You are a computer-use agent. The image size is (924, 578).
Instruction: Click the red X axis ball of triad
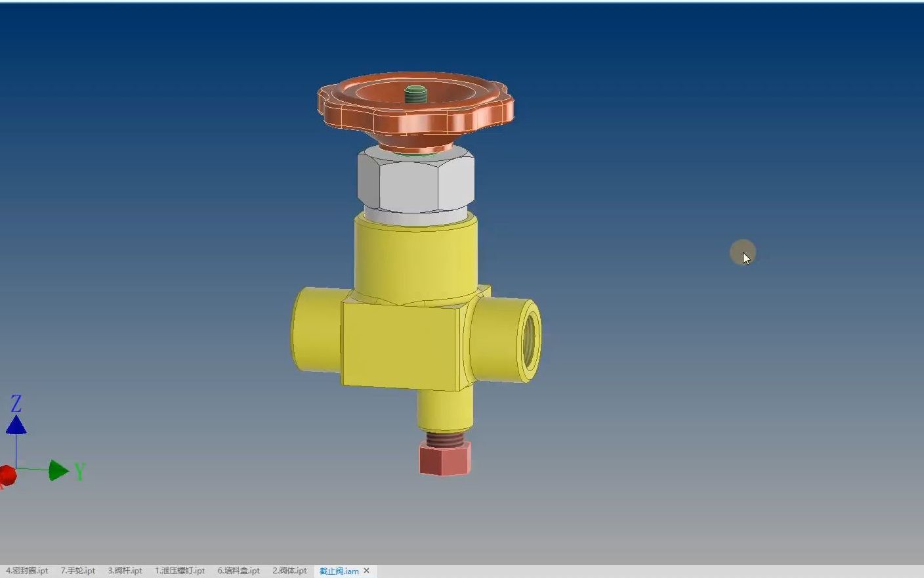7,475
